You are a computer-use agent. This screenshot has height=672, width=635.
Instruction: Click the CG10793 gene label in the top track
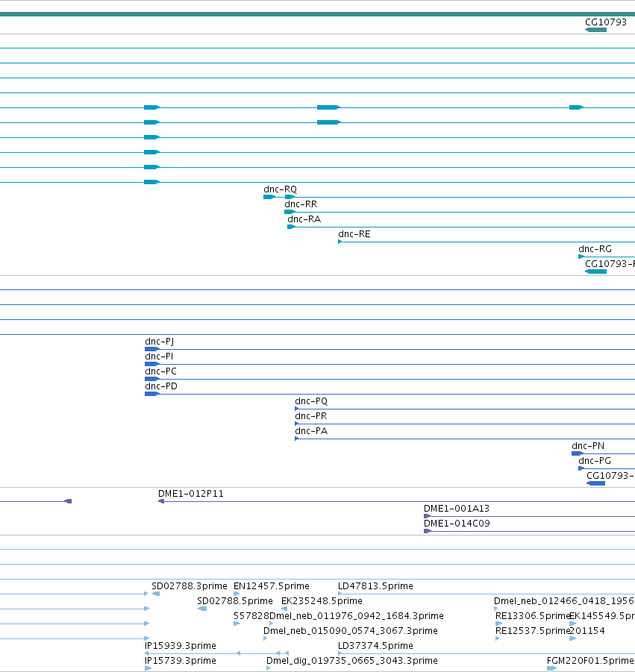(605, 22)
